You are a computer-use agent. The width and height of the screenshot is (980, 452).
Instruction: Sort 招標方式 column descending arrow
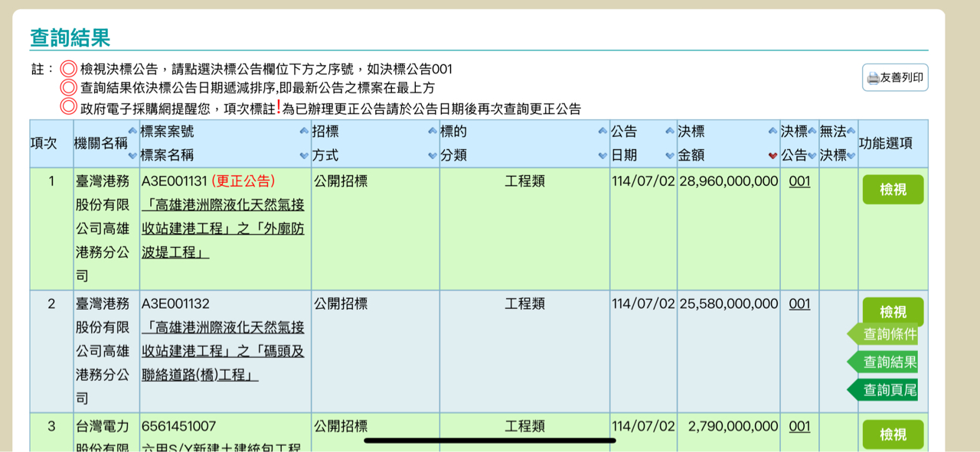coord(433,155)
